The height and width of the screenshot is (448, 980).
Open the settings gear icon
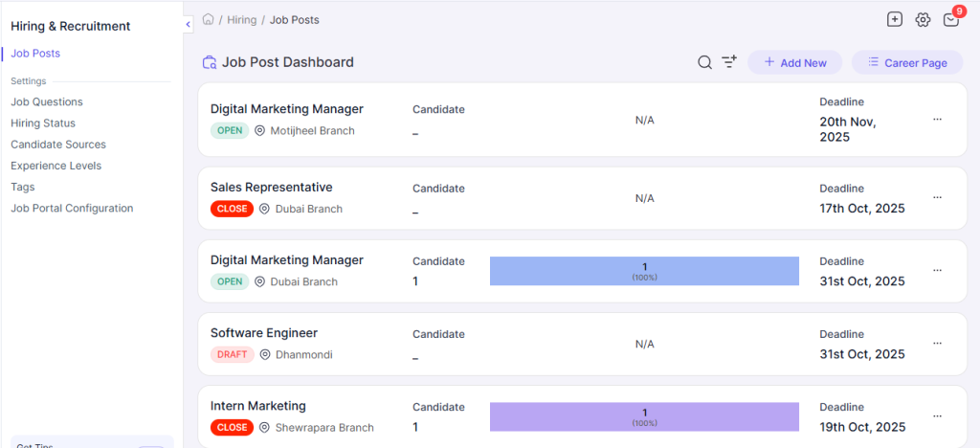923,20
